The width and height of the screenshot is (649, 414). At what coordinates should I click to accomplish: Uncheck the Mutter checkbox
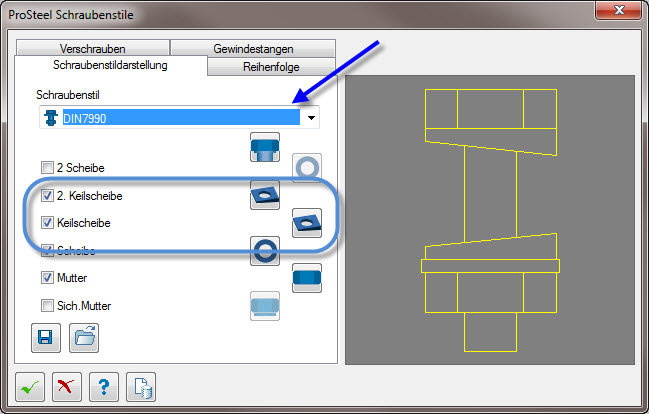click(47, 277)
